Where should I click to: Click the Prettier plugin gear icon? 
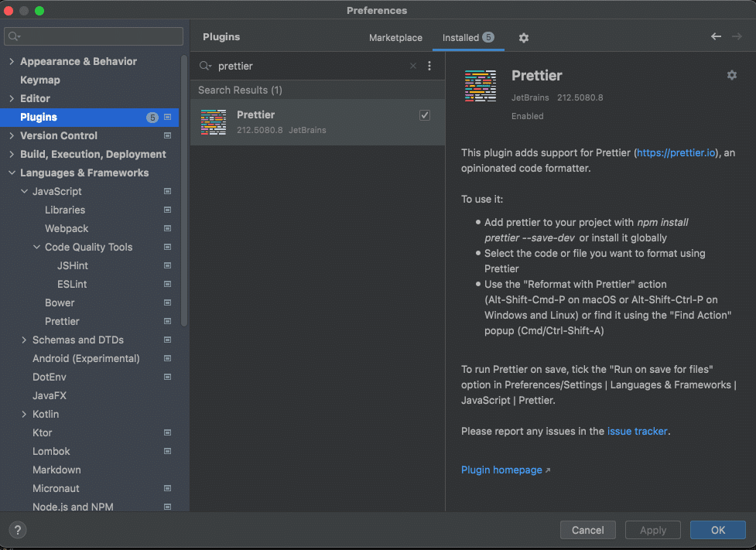(732, 75)
